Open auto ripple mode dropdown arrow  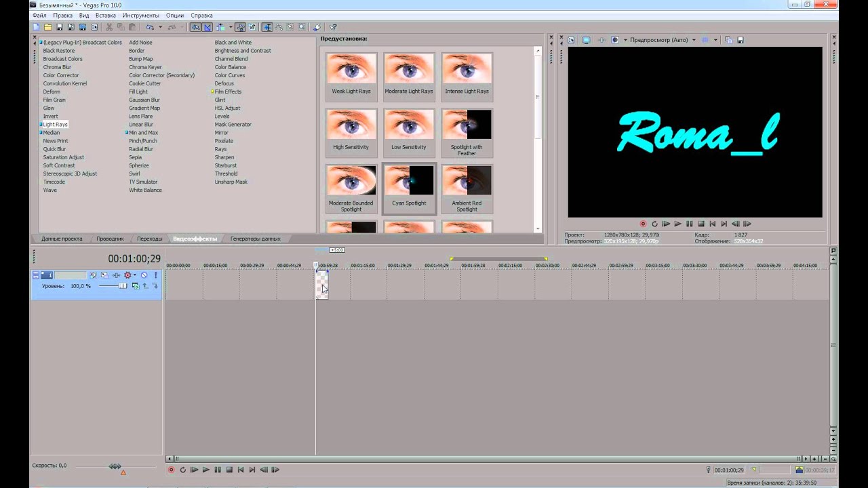click(231, 27)
